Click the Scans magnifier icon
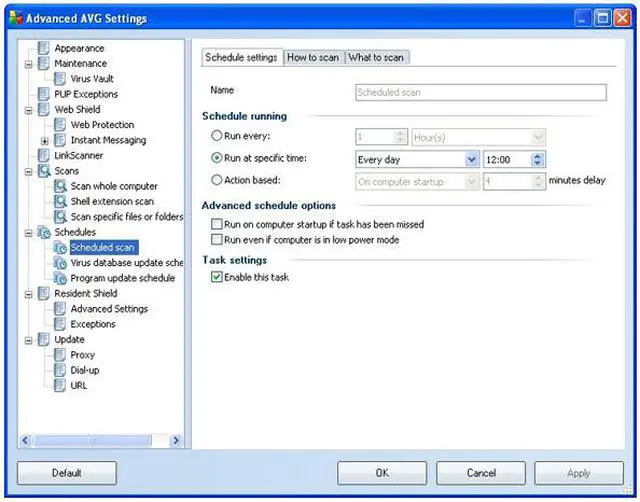Viewport: 640px width, 502px height. coord(44,171)
